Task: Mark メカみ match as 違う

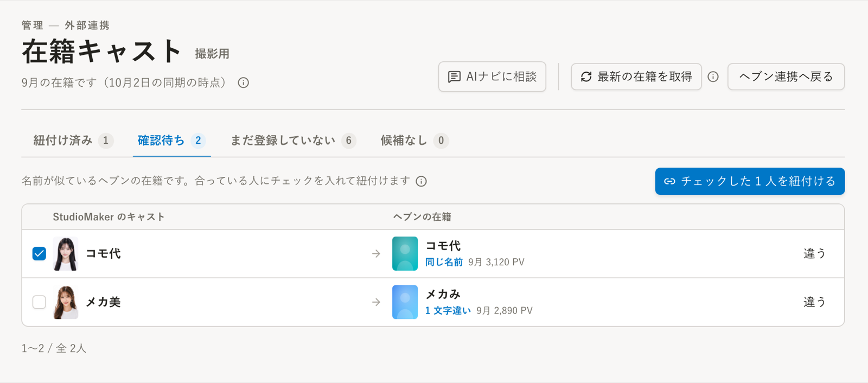Action: coord(814,302)
